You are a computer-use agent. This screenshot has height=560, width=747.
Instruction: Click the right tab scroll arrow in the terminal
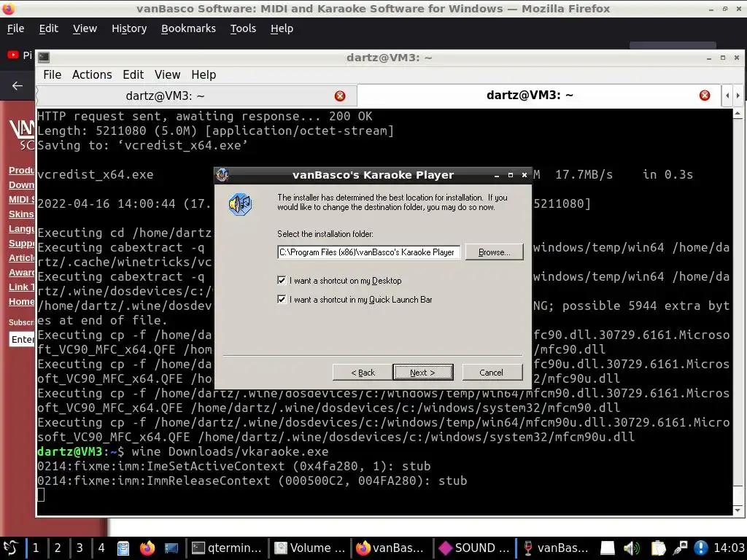coord(738,96)
